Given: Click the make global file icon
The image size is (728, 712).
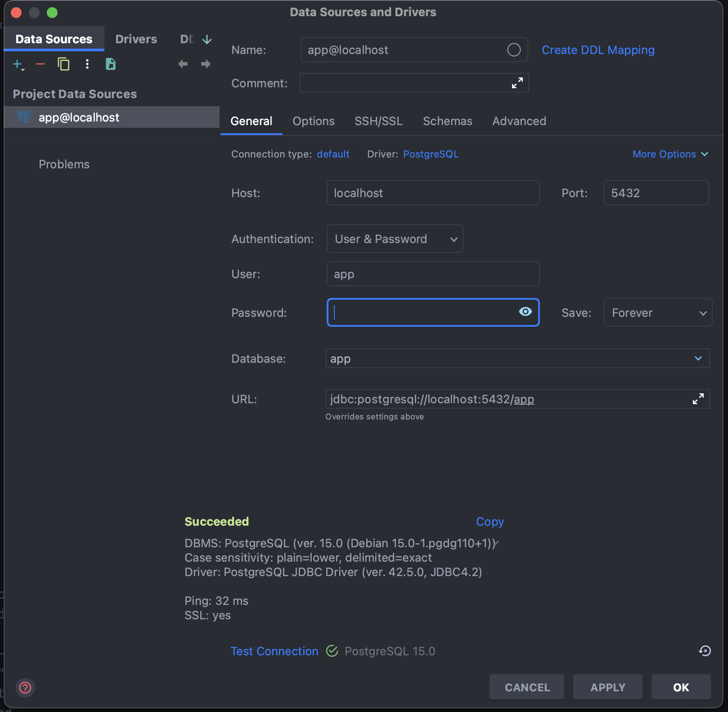Looking at the screenshot, I should (111, 64).
